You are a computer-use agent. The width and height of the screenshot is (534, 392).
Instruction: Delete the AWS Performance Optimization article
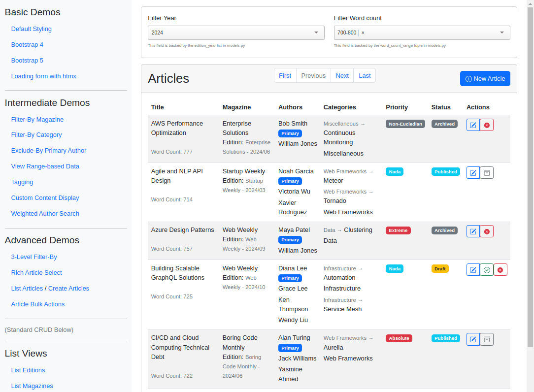click(x=487, y=125)
